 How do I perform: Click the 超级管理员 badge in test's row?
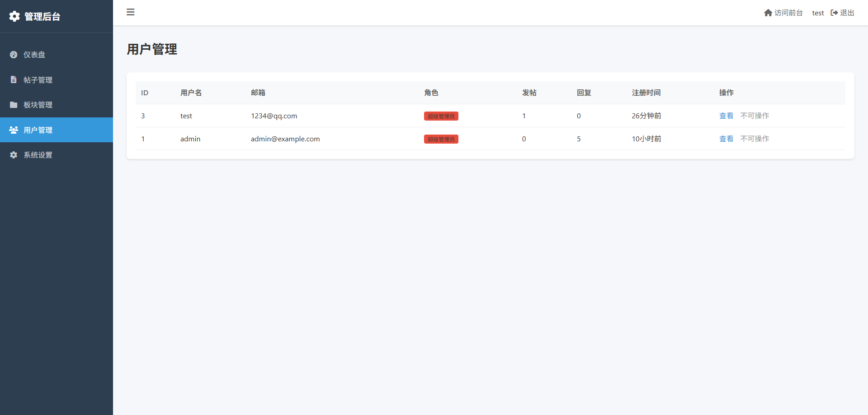pyautogui.click(x=441, y=116)
